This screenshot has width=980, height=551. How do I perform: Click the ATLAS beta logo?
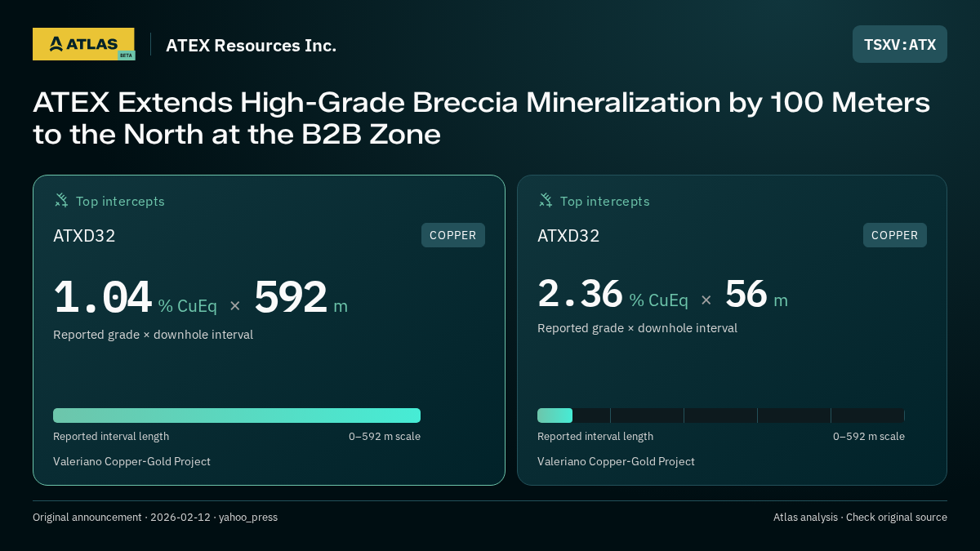(84, 44)
